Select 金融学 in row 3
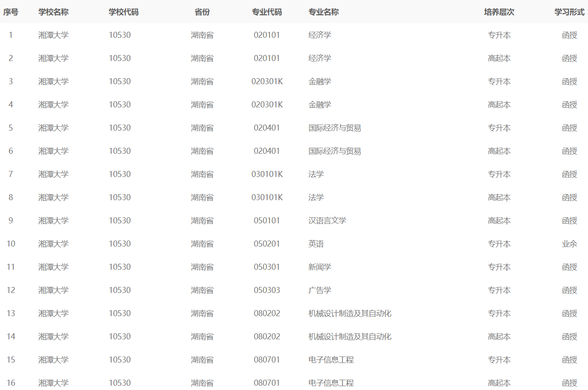 click(320, 82)
